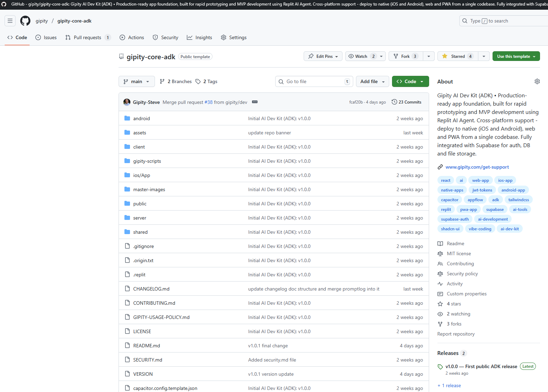548x392 pixels.
Task: Click the tag icon beside 2 Tags
Action: 198,81
